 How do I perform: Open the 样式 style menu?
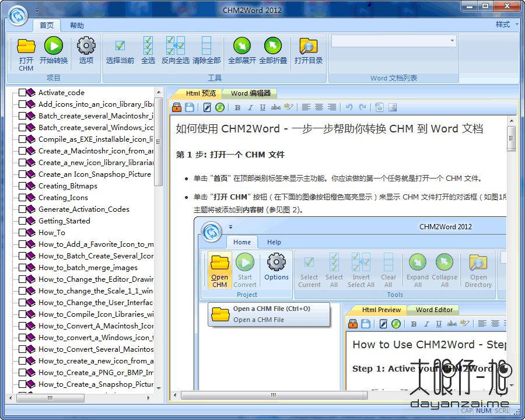[507, 24]
